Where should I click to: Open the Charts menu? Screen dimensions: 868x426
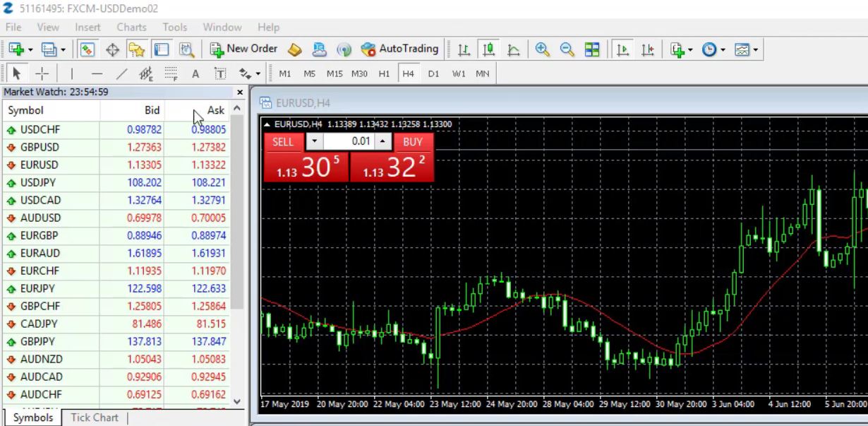pos(131,28)
